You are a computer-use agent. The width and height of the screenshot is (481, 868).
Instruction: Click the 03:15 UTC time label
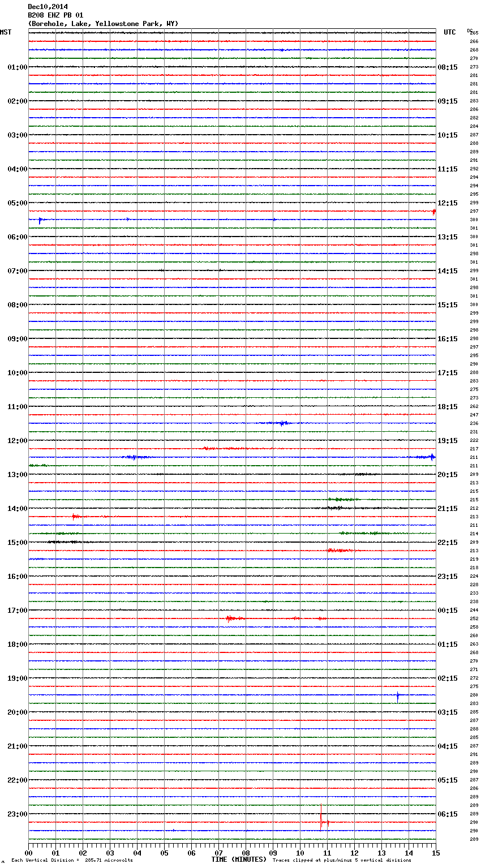coord(448,712)
